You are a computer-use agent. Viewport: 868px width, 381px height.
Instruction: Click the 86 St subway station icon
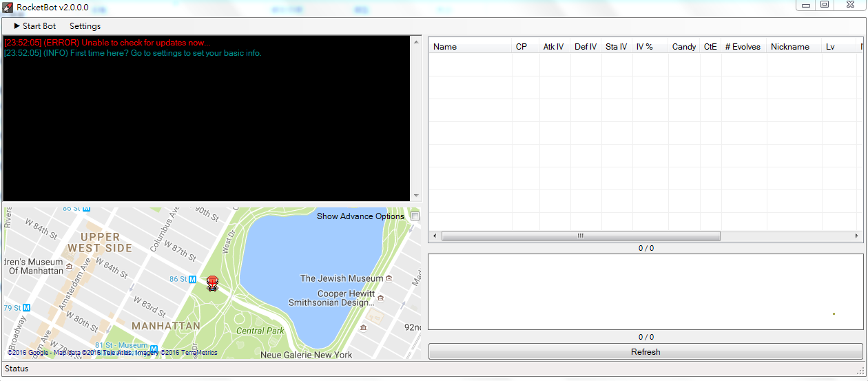tap(193, 279)
